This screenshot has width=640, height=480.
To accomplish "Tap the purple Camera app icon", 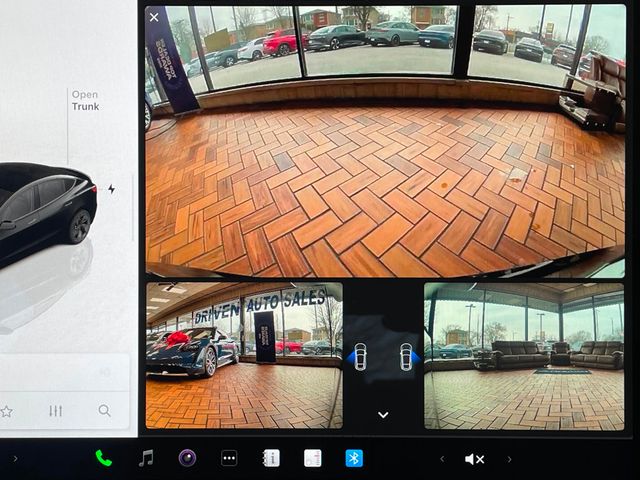I will pyautogui.click(x=187, y=458).
